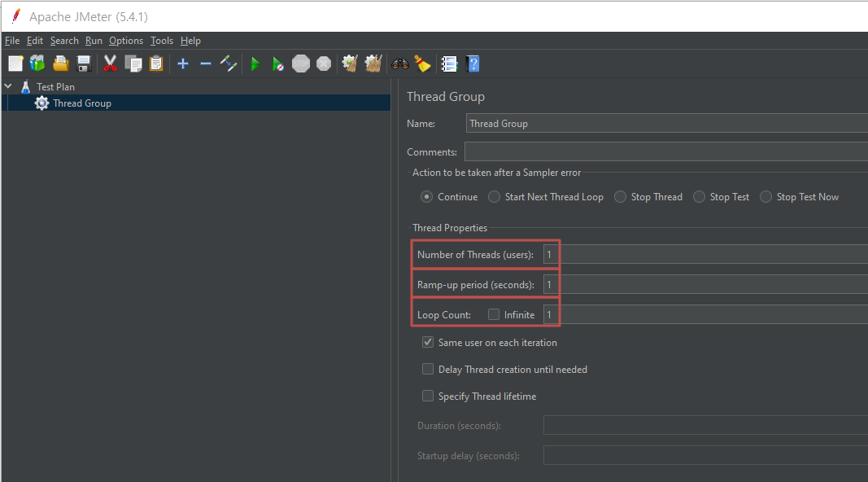Select the Stop Thread radio button
The image size is (868, 482).
(620, 197)
